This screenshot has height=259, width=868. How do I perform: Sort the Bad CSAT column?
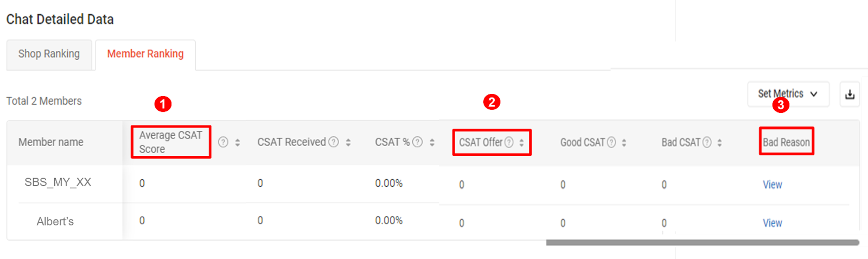[x=719, y=142]
